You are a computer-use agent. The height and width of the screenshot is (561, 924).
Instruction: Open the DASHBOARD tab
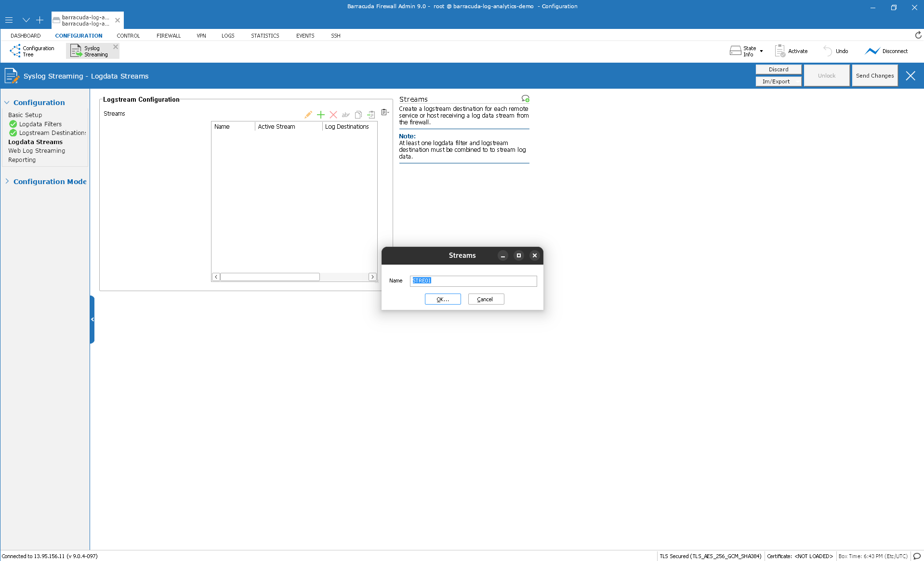point(26,36)
